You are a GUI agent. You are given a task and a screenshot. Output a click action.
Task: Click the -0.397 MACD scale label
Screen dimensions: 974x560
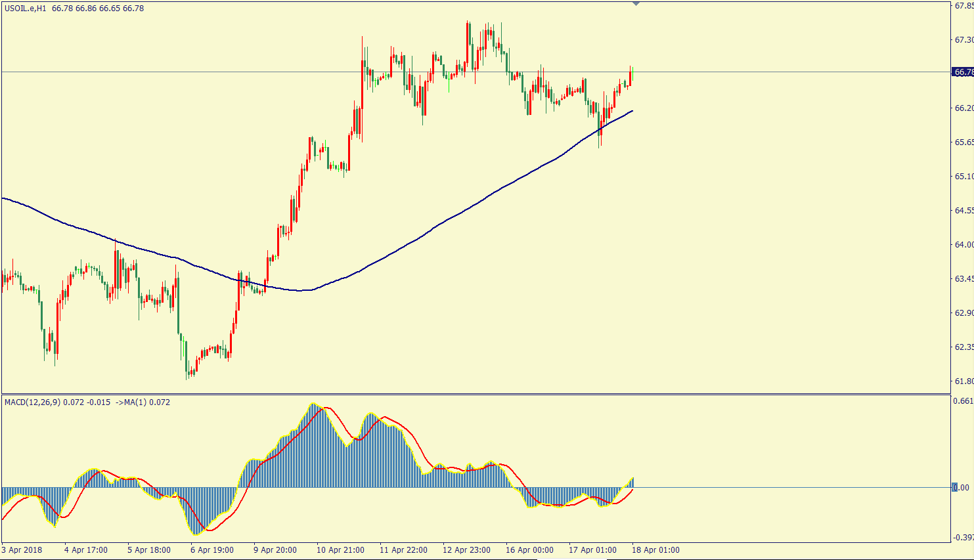(x=963, y=538)
